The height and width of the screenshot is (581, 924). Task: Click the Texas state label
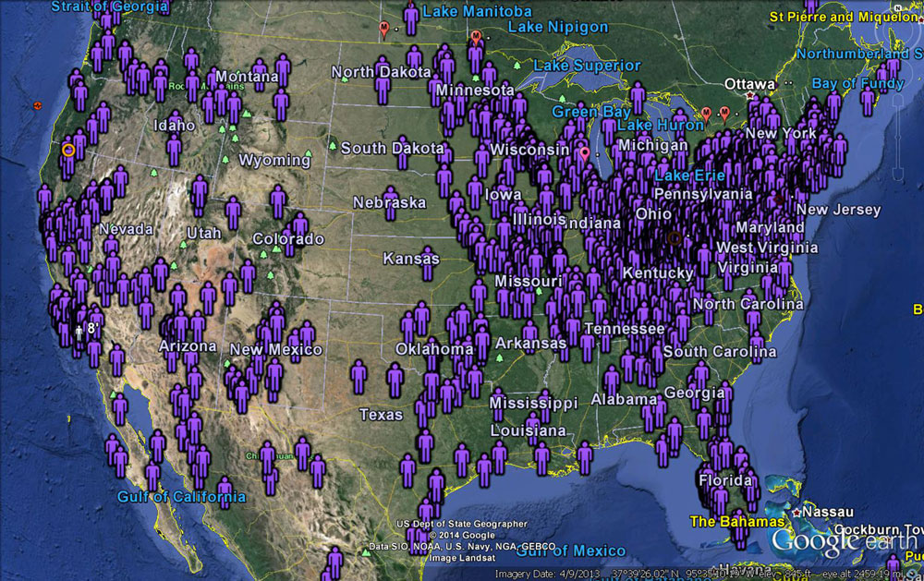pos(381,415)
